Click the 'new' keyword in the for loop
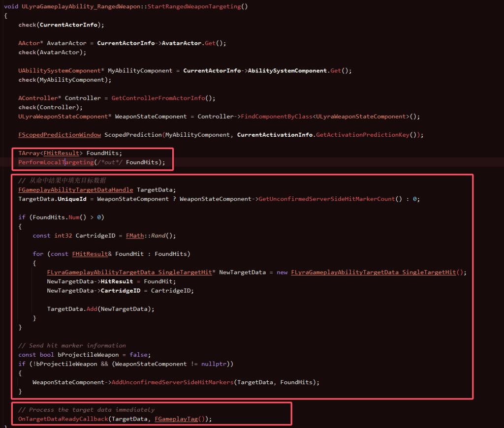 [282, 273]
